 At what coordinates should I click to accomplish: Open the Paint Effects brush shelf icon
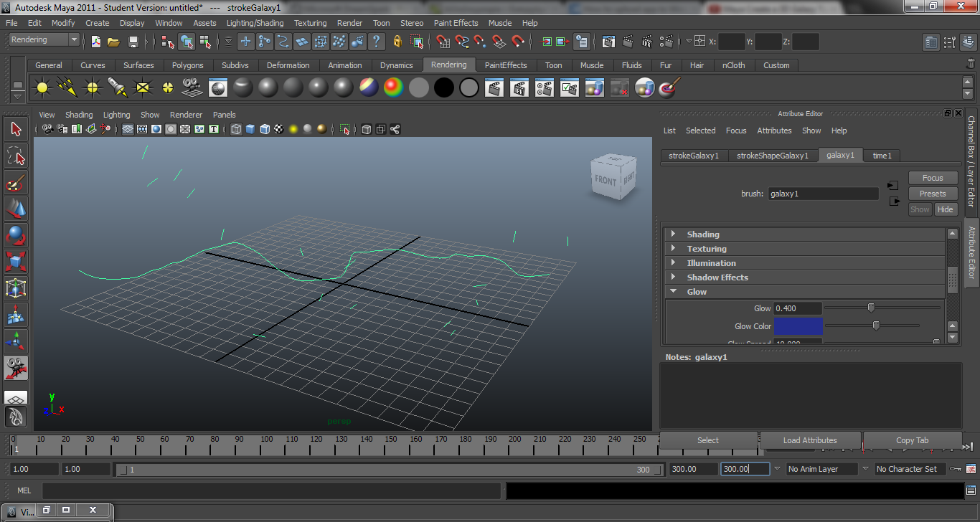tap(669, 88)
